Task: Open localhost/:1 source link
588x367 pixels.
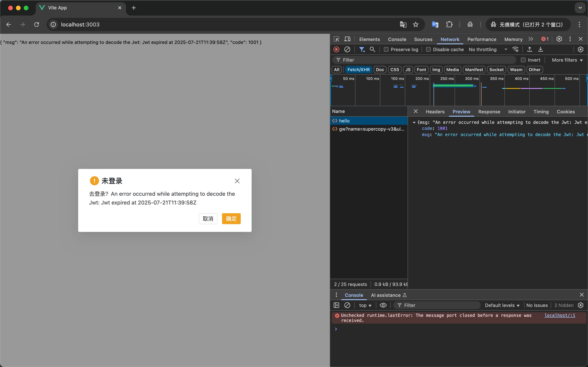Action: click(560, 315)
